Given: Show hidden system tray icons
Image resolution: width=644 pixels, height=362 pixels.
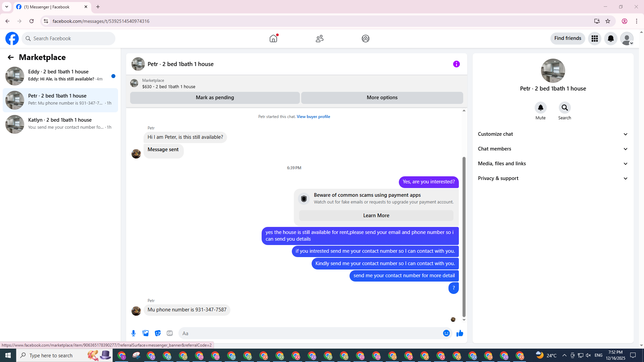Looking at the screenshot, I should pos(564,355).
